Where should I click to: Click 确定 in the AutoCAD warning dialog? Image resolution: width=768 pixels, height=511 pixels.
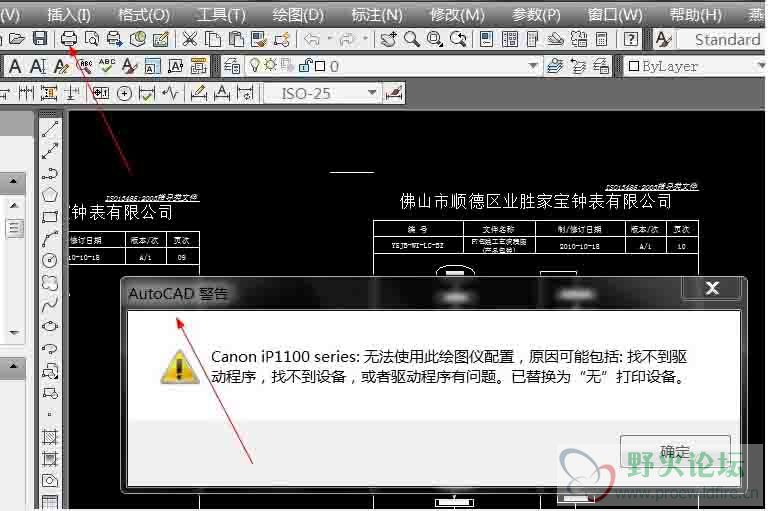coord(675,451)
